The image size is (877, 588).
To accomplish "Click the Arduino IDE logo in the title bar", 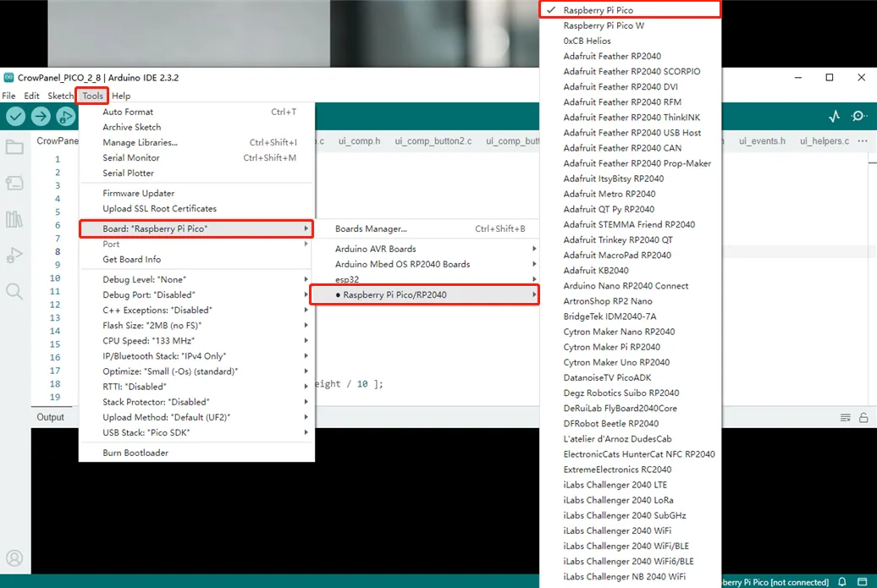I will click(8, 77).
